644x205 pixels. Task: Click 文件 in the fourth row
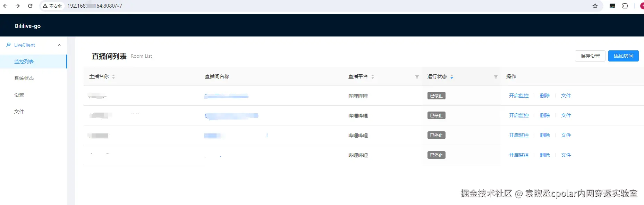[566, 155]
